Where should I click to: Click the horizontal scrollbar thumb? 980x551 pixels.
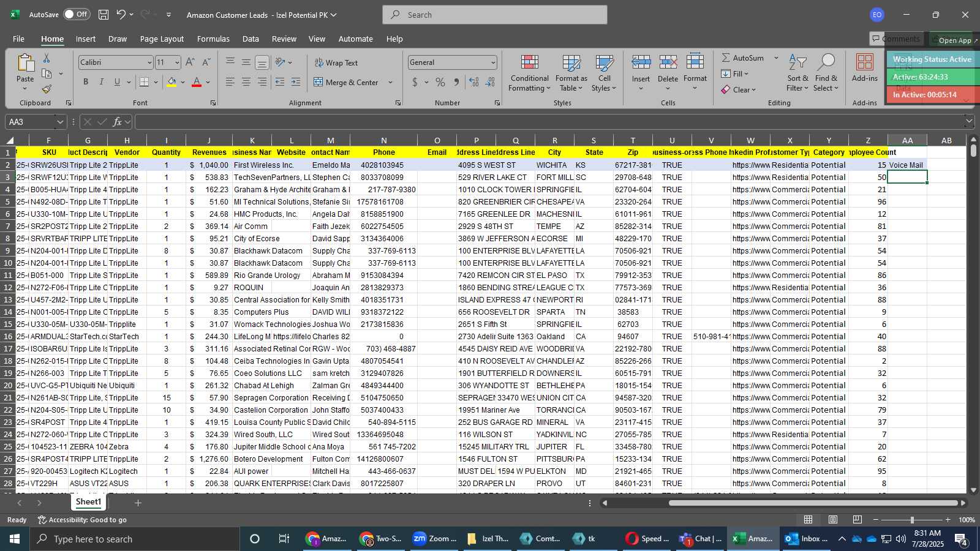click(813, 503)
